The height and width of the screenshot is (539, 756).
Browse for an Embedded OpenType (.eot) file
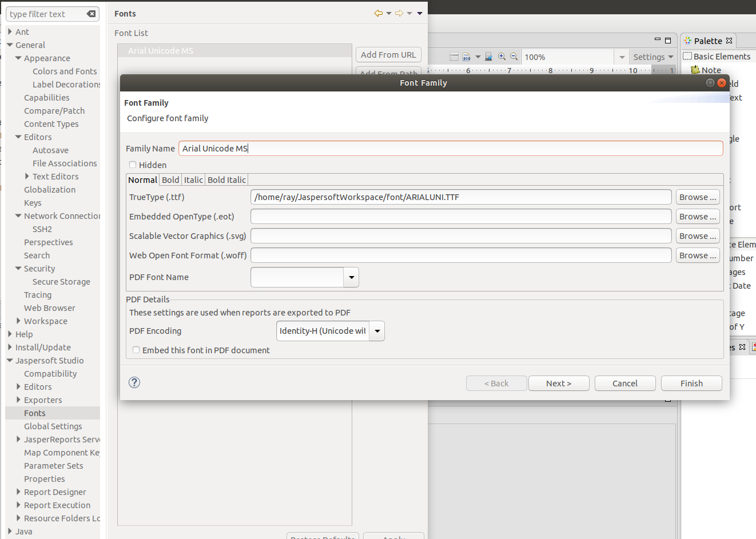(x=698, y=217)
